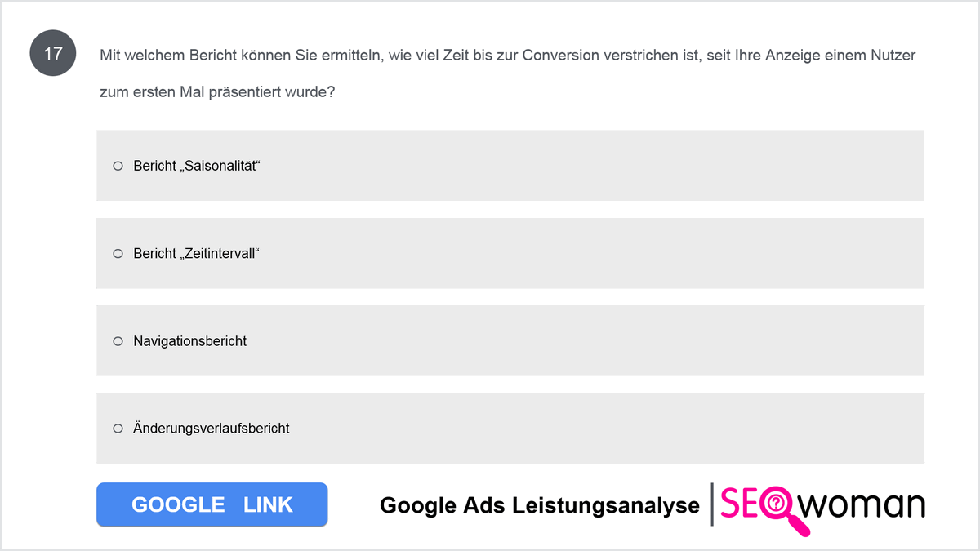Mark the Navigationsbericht radio button
980x551 pixels.
click(118, 340)
